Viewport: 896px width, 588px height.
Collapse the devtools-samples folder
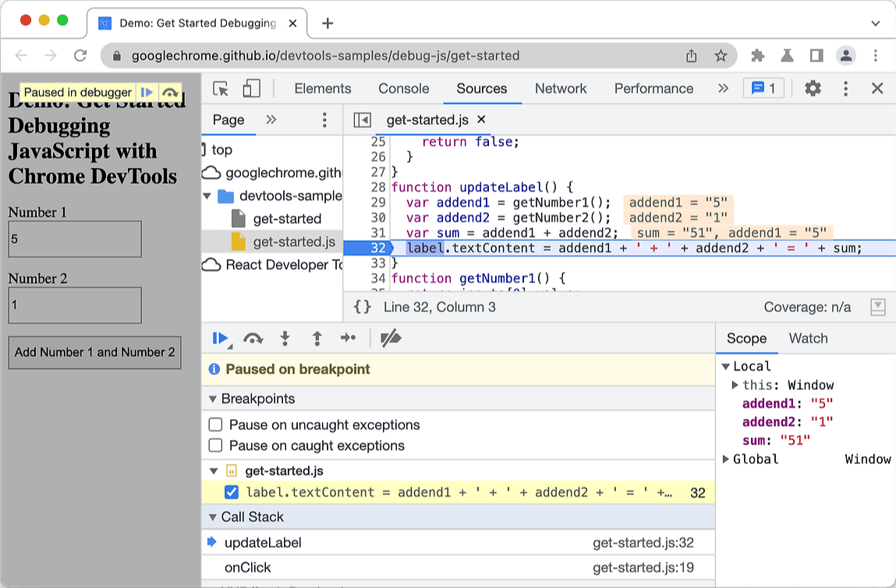pos(207,196)
